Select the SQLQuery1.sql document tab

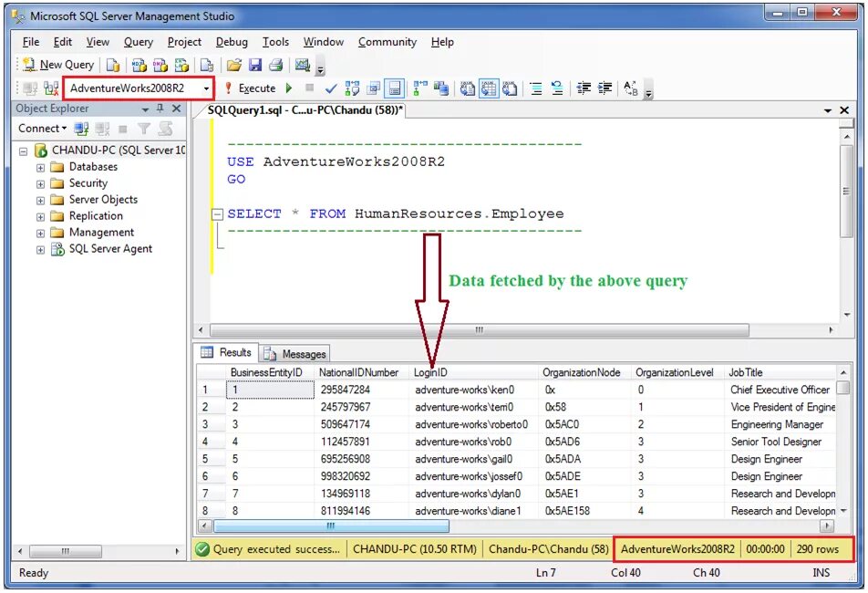pyautogui.click(x=305, y=110)
